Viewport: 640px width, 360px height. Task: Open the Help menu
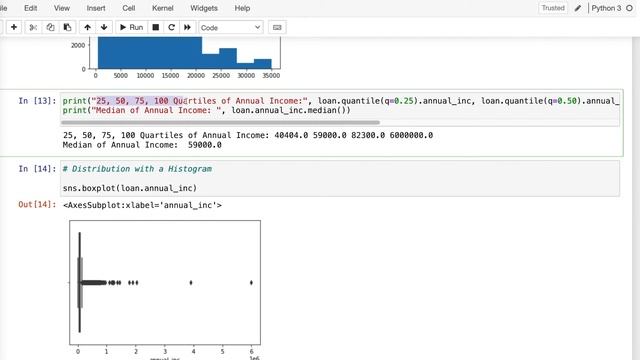click(242, 8)
